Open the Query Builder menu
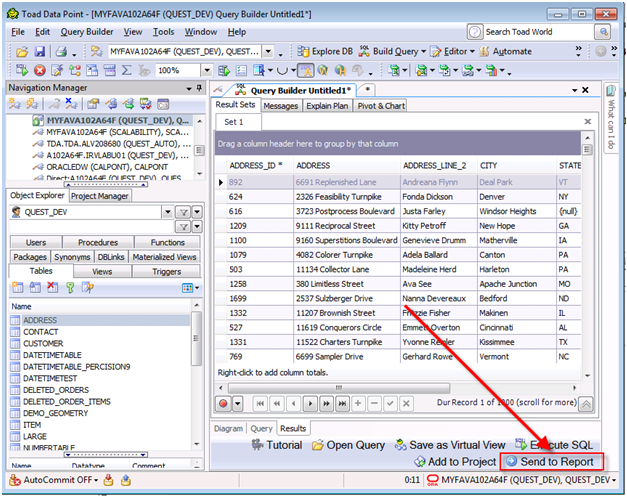 (x=87, y=32)
